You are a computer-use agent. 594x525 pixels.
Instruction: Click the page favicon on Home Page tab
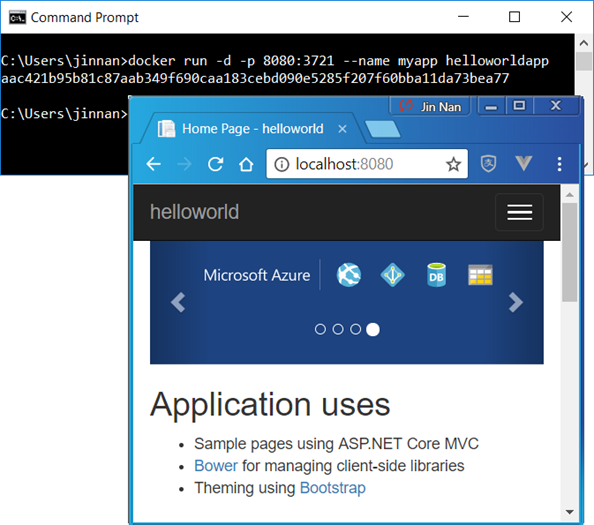(x=166, y=129)
